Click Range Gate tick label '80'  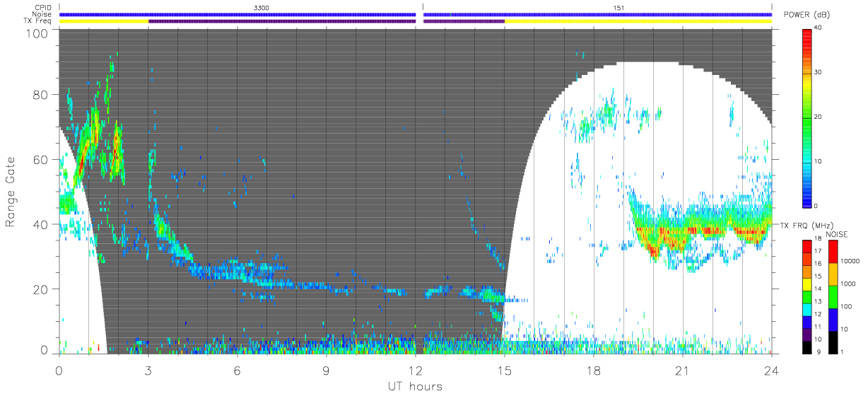(40, 95)
